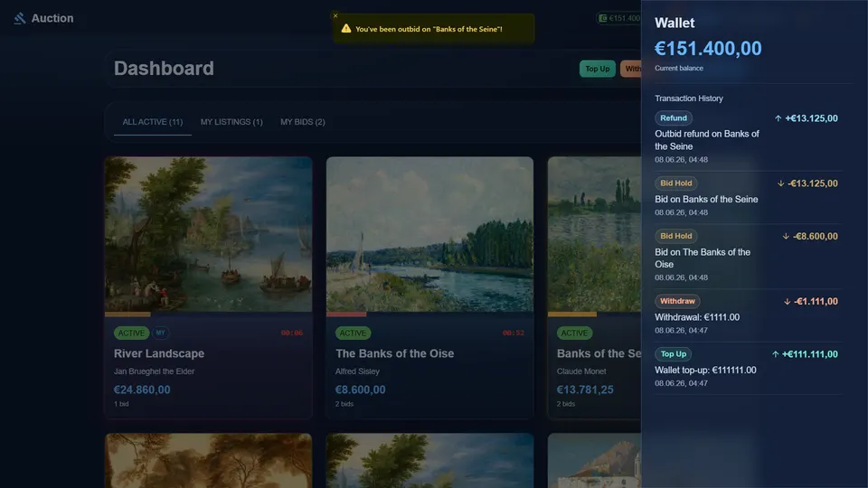Switch to the My Listings (1) tab
This screenshot has height=488, width=868.
[231, 122]
